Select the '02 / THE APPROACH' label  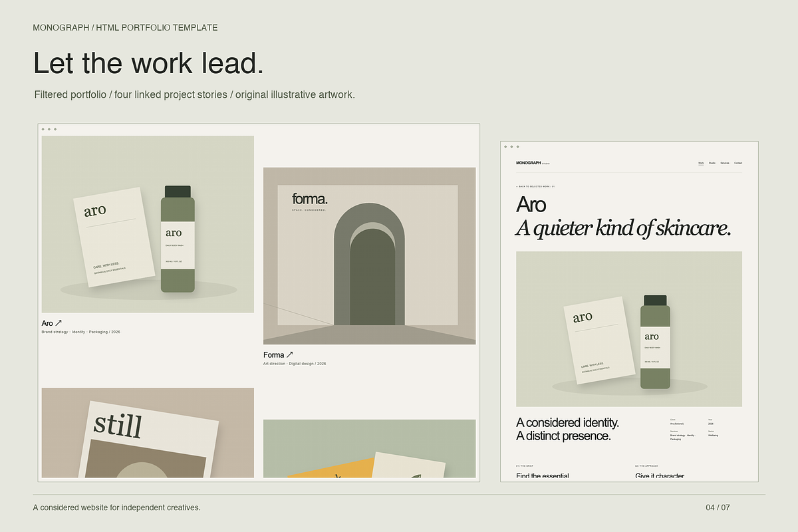[x=647, y=466]
